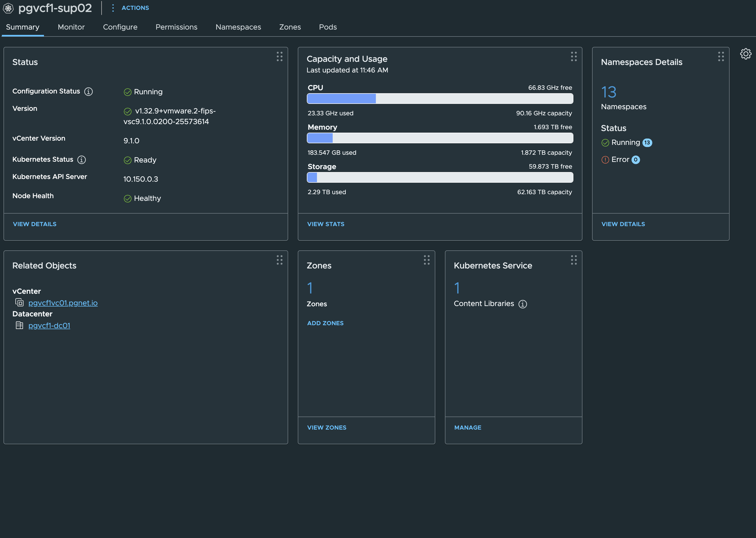Click the CPU usage bar
This screenshot has height=538, width=756.
(440, 98)
